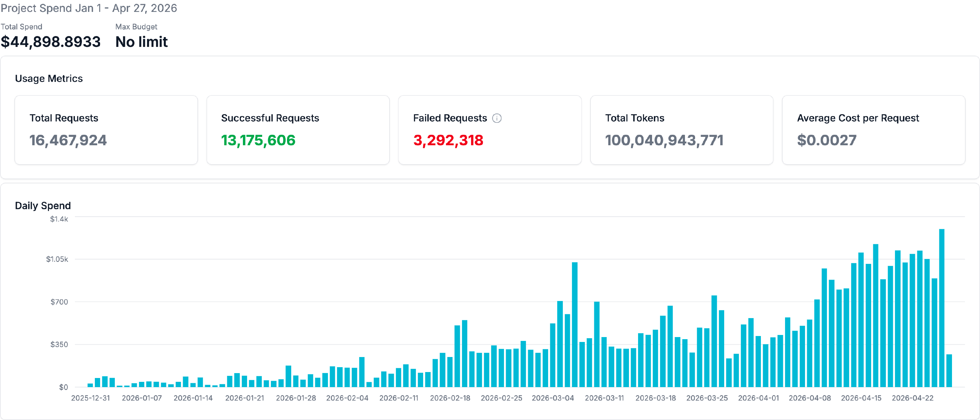
Task: Click the last bar in Daily Spend chart
Action: pyautogui.click(x=949, y=371)
